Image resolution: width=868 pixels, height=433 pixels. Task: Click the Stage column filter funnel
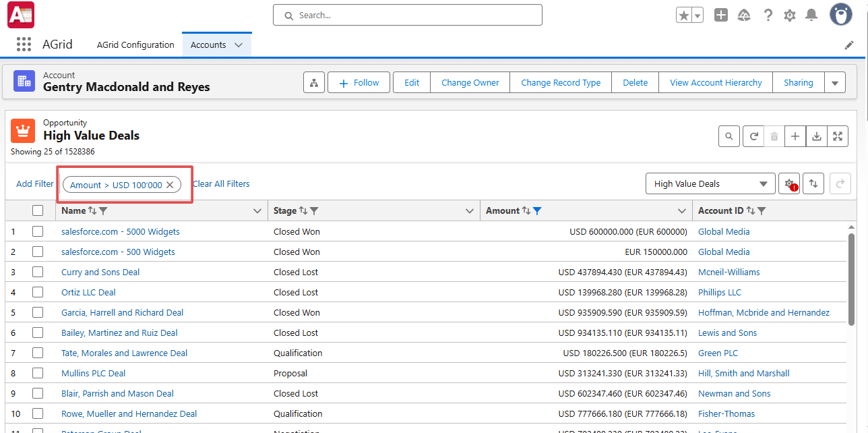[x=314, y=210]
